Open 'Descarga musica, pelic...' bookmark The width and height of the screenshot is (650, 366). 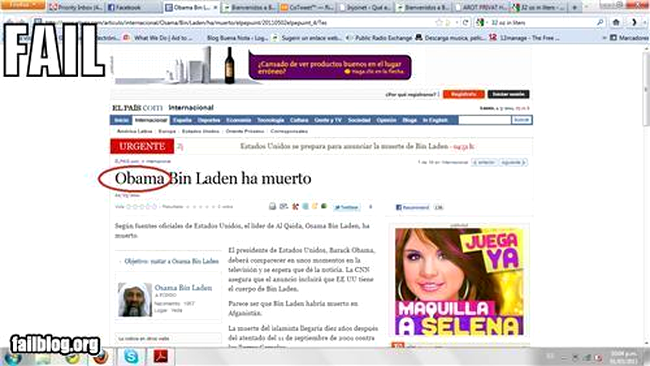point(450,38)
